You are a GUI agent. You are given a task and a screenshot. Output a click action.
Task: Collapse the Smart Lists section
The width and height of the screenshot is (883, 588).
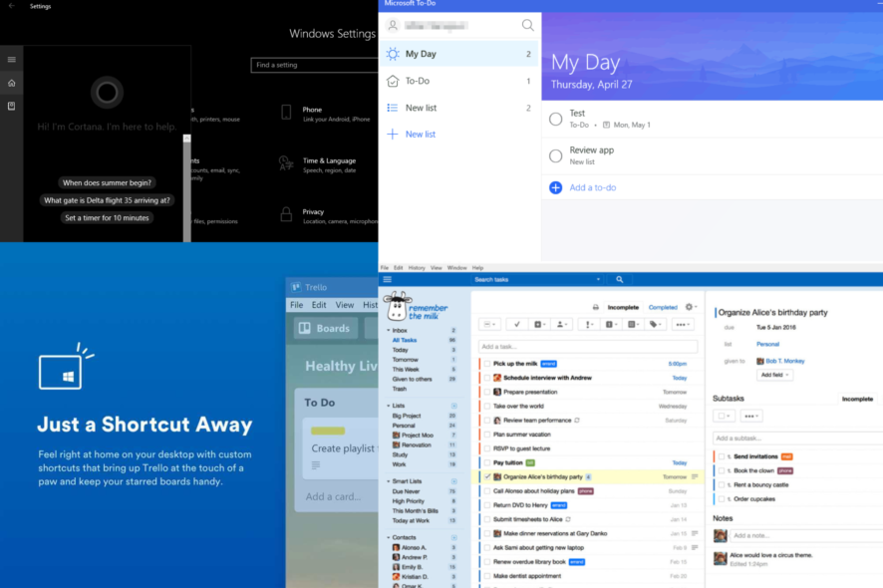tap(388, 481)
